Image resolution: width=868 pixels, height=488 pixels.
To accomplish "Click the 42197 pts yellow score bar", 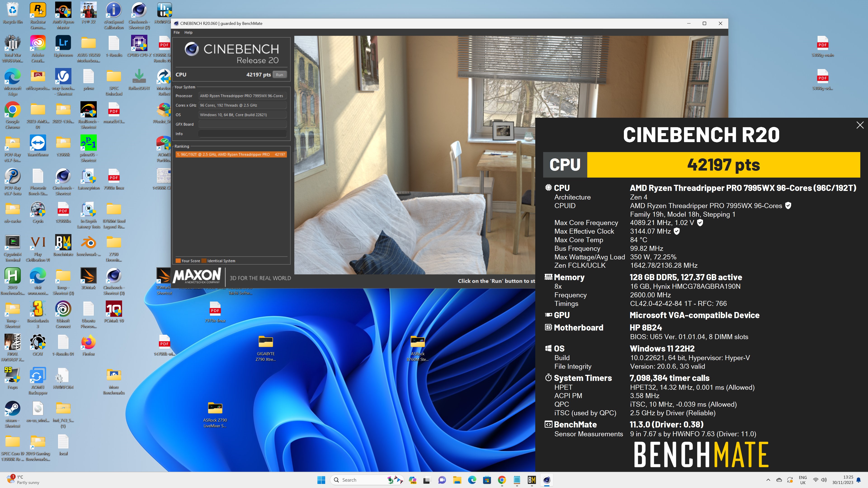I will point(723,165).
